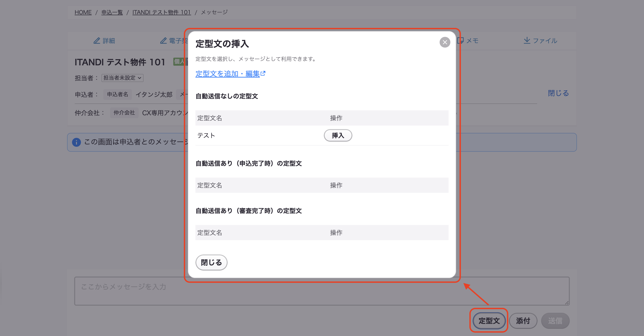Viewport: 644px width, 336px height.
Task: Open the ITANDI テスト物件 101 breadcrumb
Action: (x=161, y=12)
